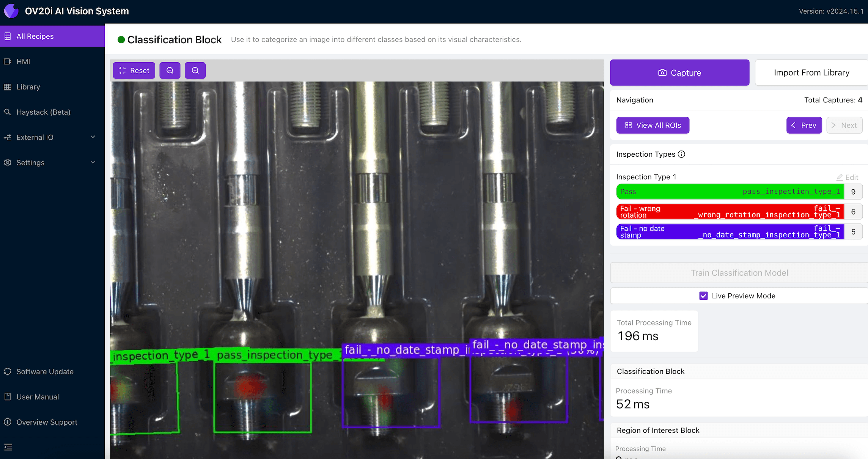Click the count field showing 9 for Pass

[853, 192]
